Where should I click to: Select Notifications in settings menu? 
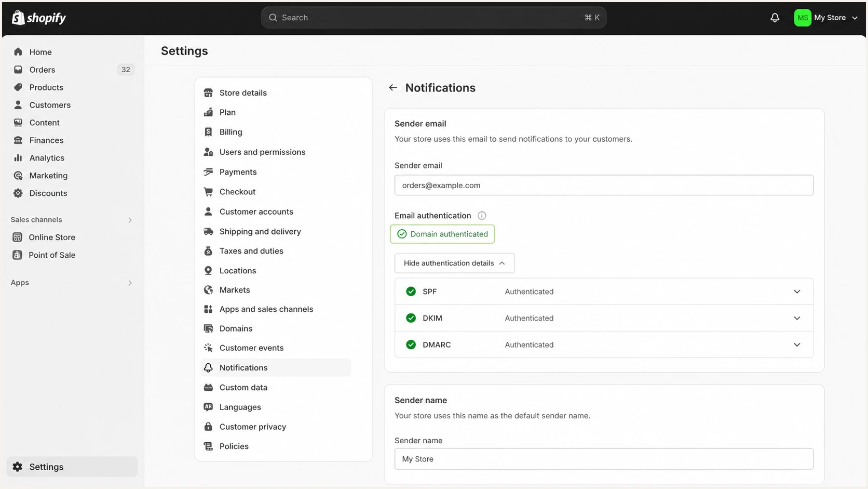(x=276, y=367)
